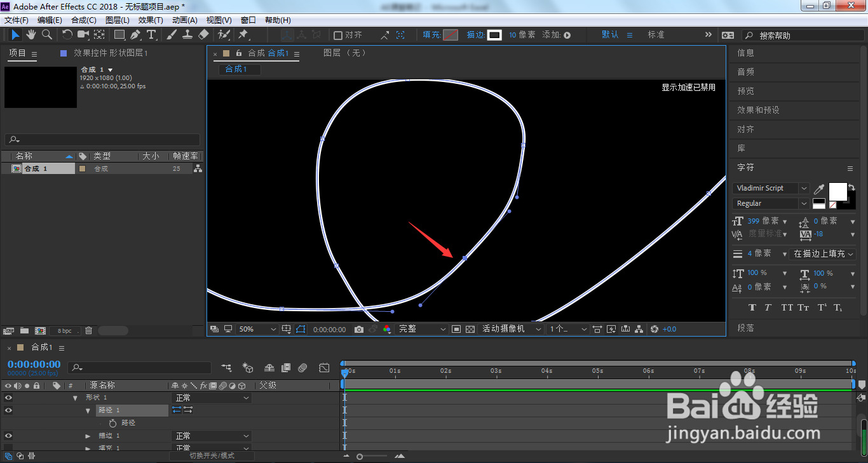Switch to the 标准 workspace
The height and width of the screenshot is (463, 868).
(656, 35)
